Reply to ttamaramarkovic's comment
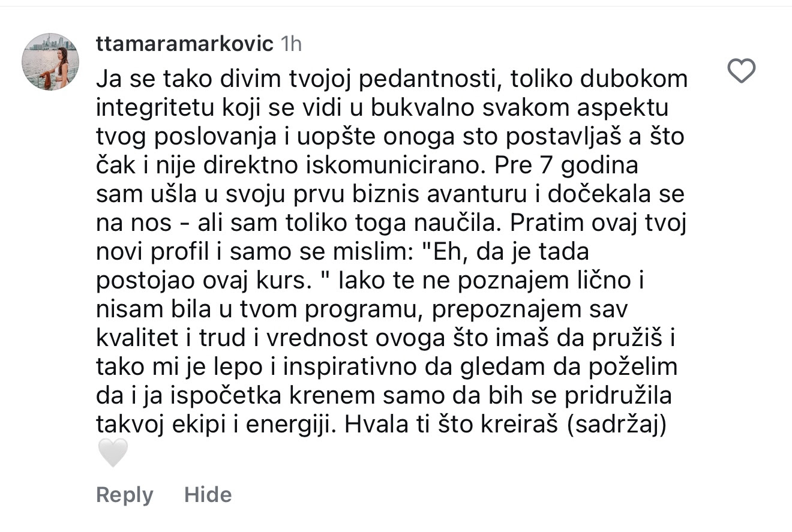Viewport: 792px width, 532px height. (124, 495)
